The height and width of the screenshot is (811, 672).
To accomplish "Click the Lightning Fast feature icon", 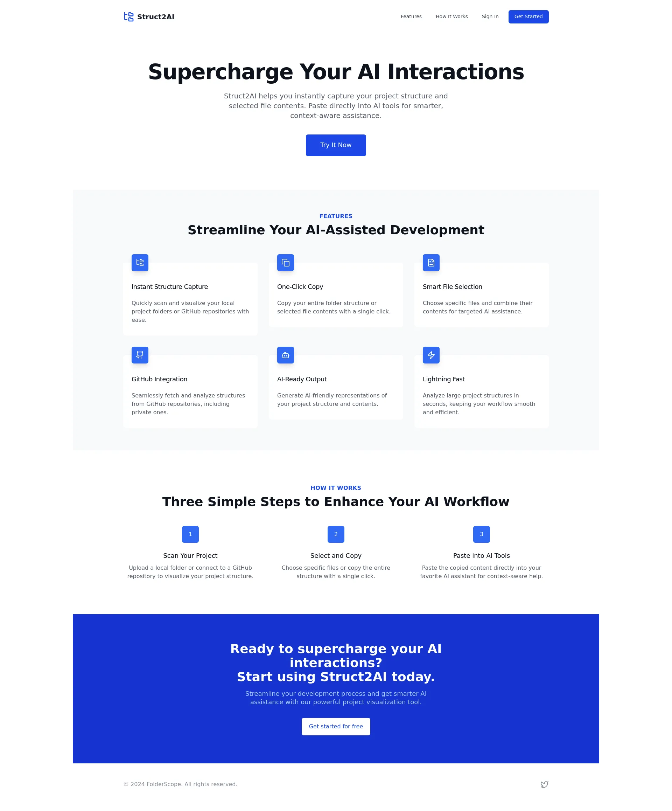I will (x=431, y=355).
